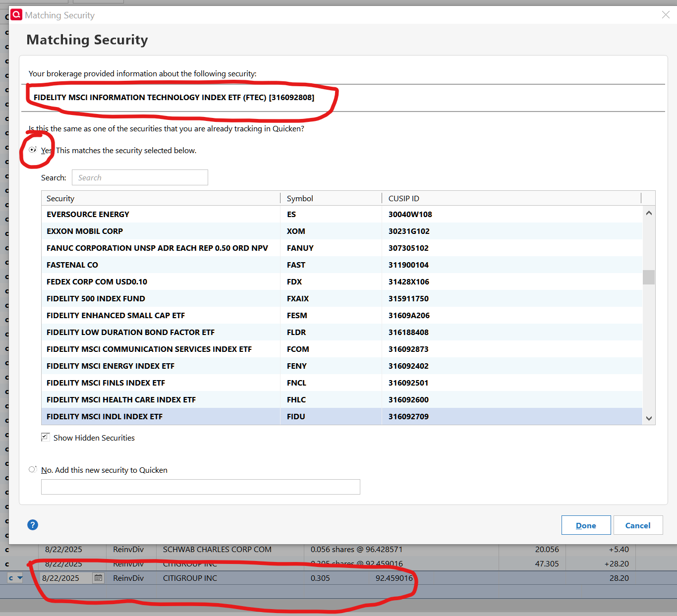Click the securities list scrollbar thumb
The height and width of the screenshot is (616, 677).
(649, 277)
